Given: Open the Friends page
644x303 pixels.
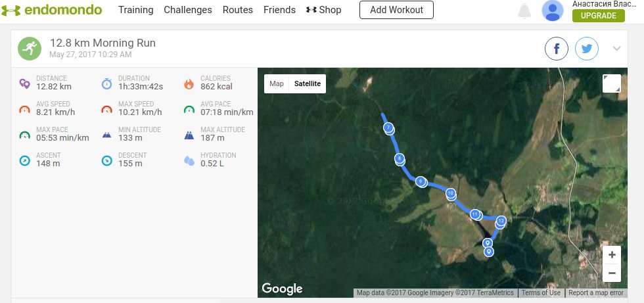Looking at the screenshot, I should pos(279,10).
